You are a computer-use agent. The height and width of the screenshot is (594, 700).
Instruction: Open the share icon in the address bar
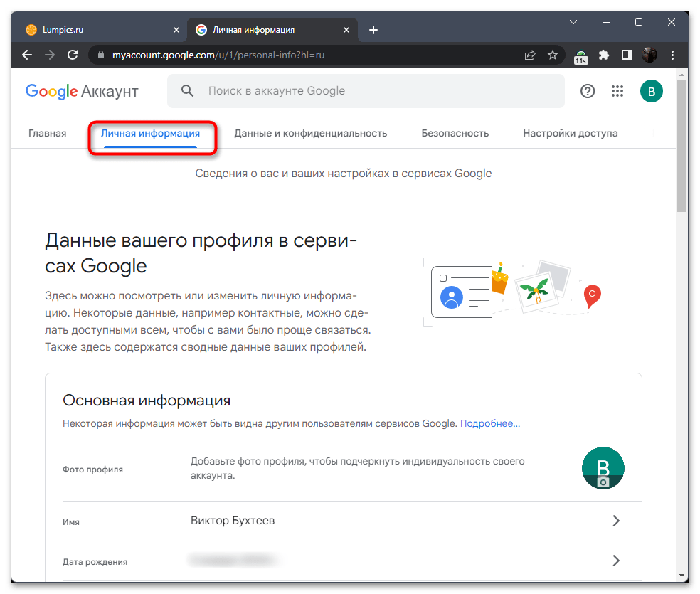(529, 55)
